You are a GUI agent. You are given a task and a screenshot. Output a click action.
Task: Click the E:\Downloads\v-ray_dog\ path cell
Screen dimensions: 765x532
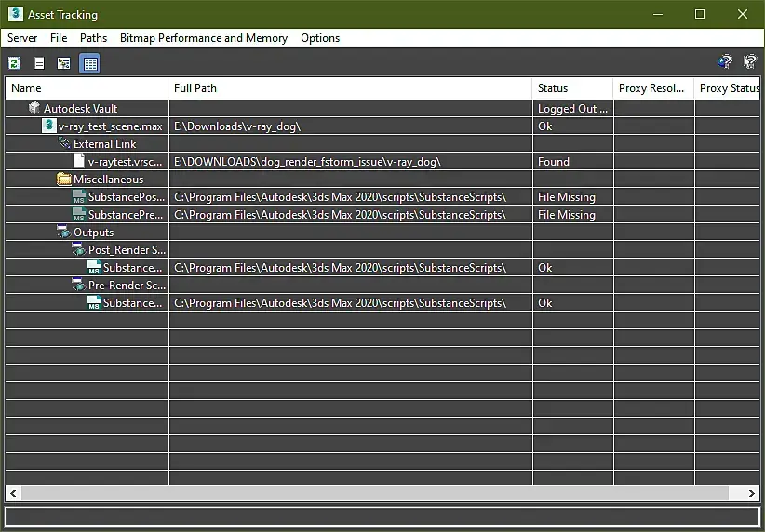[x=350, y=126]
